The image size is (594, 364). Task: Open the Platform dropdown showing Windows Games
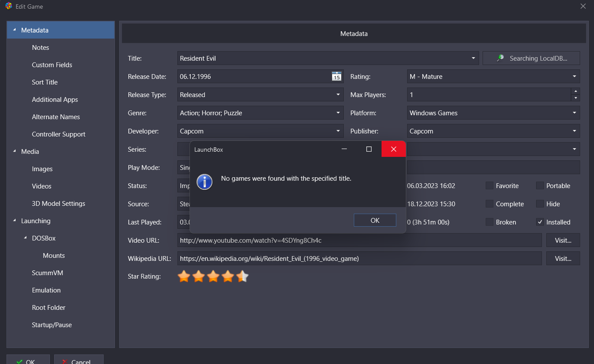(x=574, y=113)
